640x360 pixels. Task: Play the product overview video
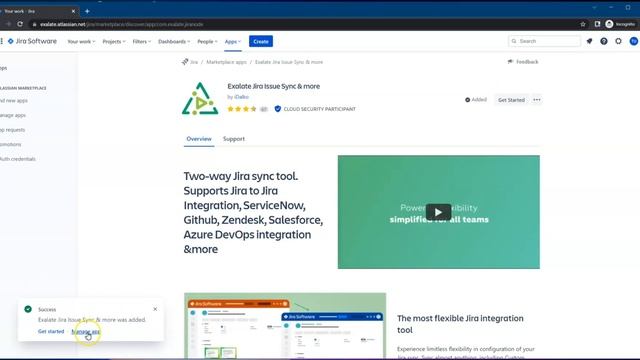(x=438, y=212)
